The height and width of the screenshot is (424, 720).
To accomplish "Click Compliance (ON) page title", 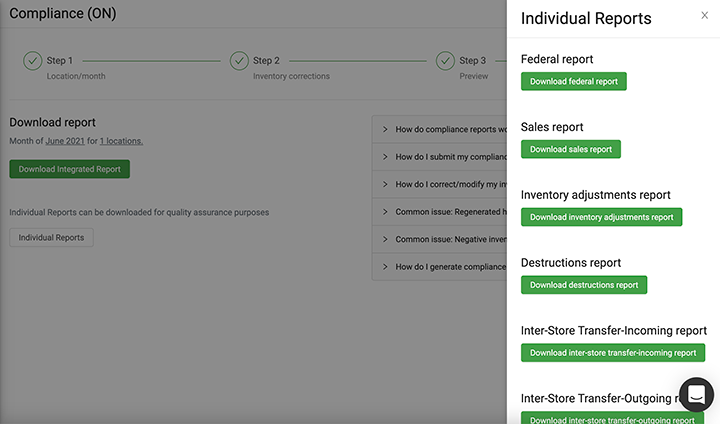I will [63, 13].
